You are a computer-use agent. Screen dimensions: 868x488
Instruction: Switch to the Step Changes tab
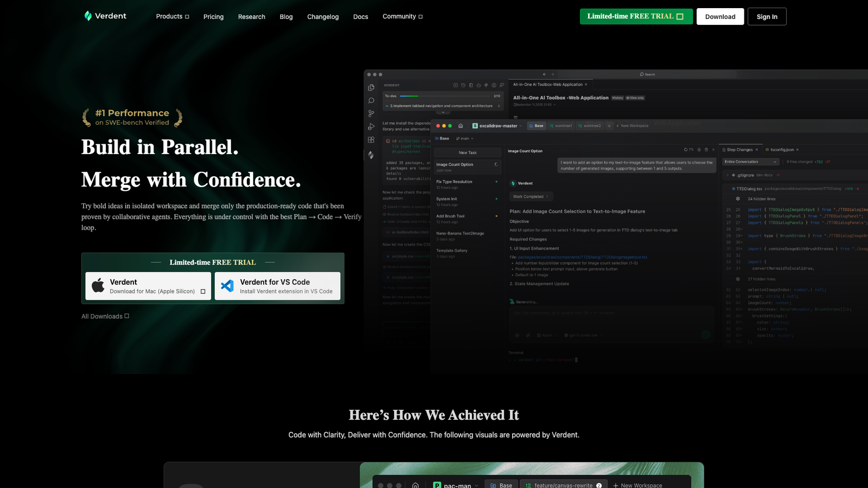[739, 150]
